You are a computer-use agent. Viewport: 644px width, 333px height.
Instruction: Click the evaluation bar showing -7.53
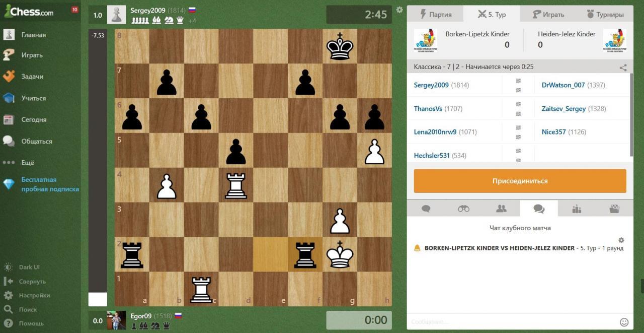[98, 167]
